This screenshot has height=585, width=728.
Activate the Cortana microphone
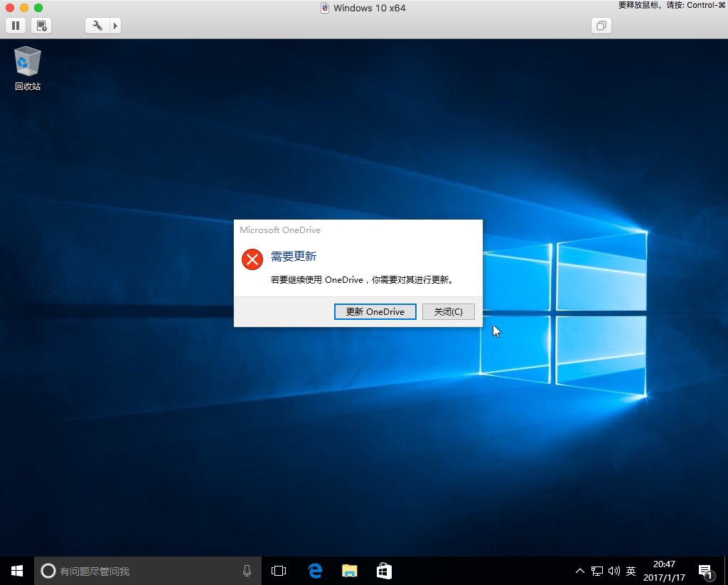247,571
